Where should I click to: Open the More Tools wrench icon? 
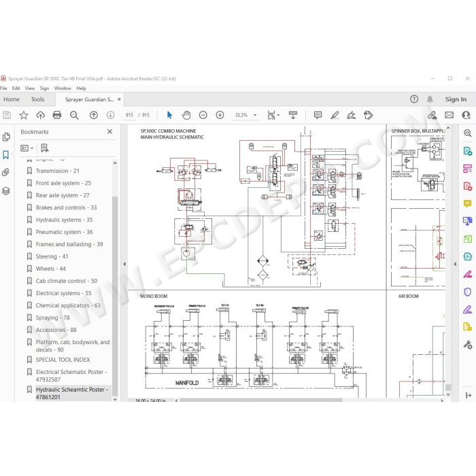tap(468, 345)
